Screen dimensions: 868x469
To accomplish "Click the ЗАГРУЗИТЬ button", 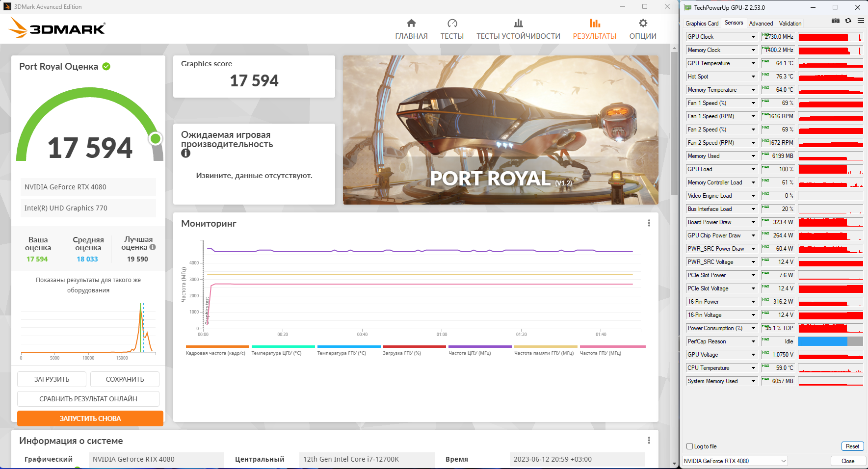I will [52, 379].
